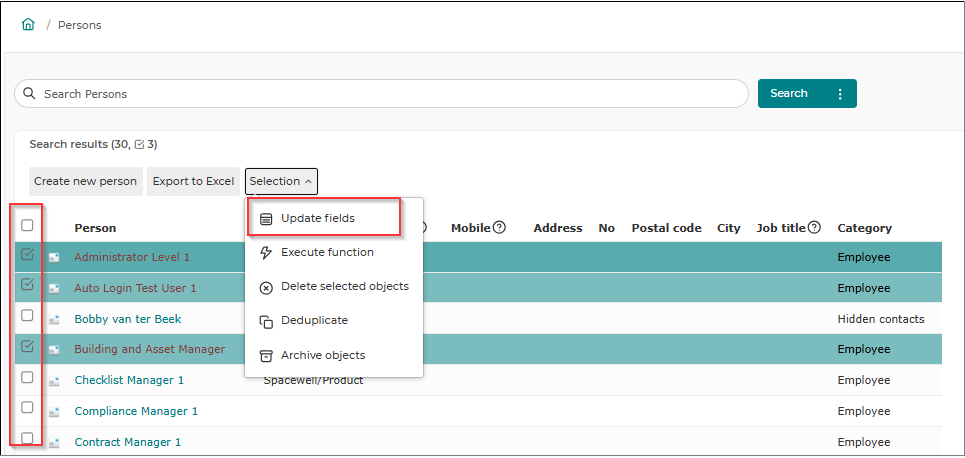The image size is (965, 458).
Task: Click the Hidden contacts category cell
Action: pos(881,319)
